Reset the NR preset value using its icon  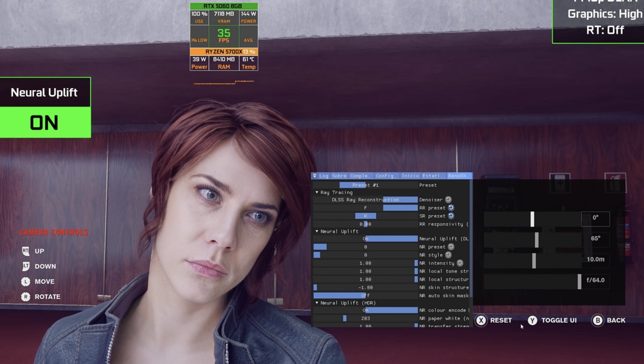[x=451, y=247]
